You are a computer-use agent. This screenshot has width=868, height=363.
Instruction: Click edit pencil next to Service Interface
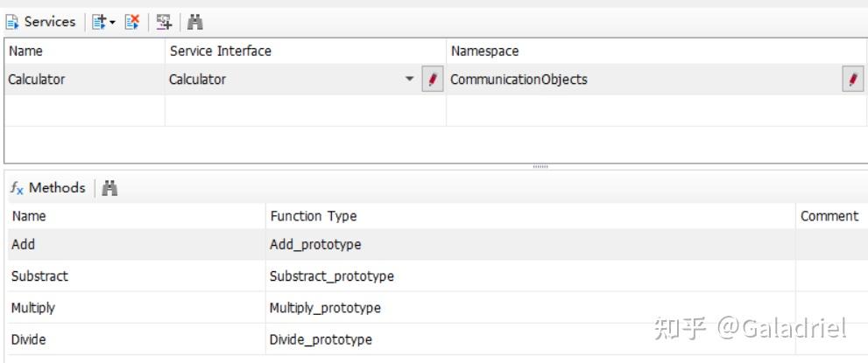(433, 80)
